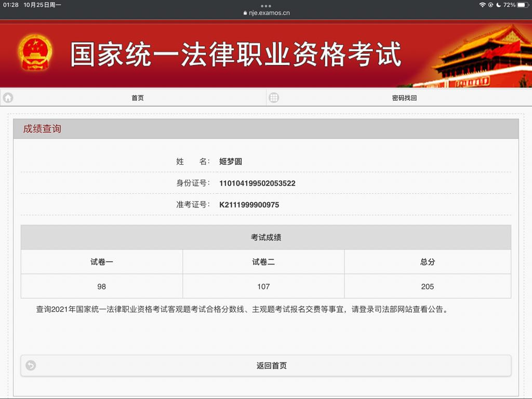Click the 成绩查询 panel heading
The image size is (532, 399).
tap(42, 129)
